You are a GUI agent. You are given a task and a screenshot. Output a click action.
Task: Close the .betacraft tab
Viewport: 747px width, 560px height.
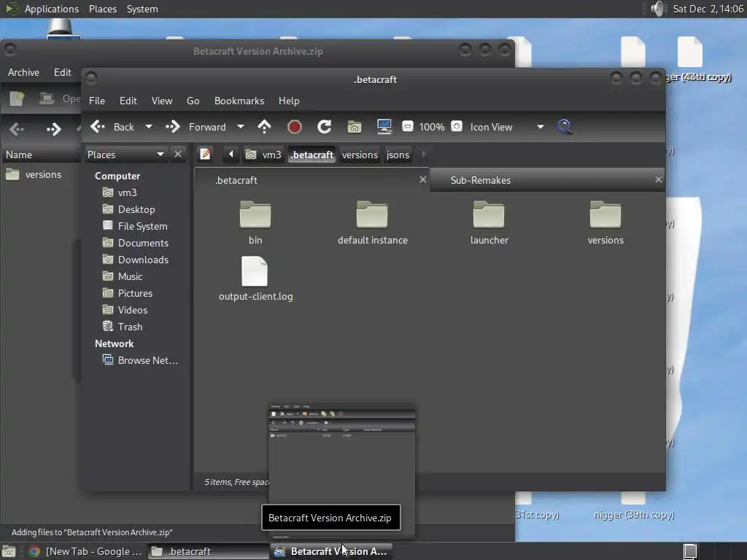click(423, 179)
